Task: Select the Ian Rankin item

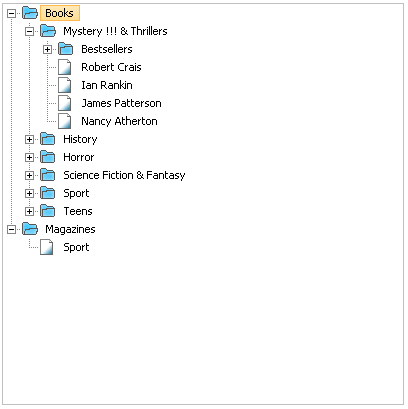Action: pos(107,85)
